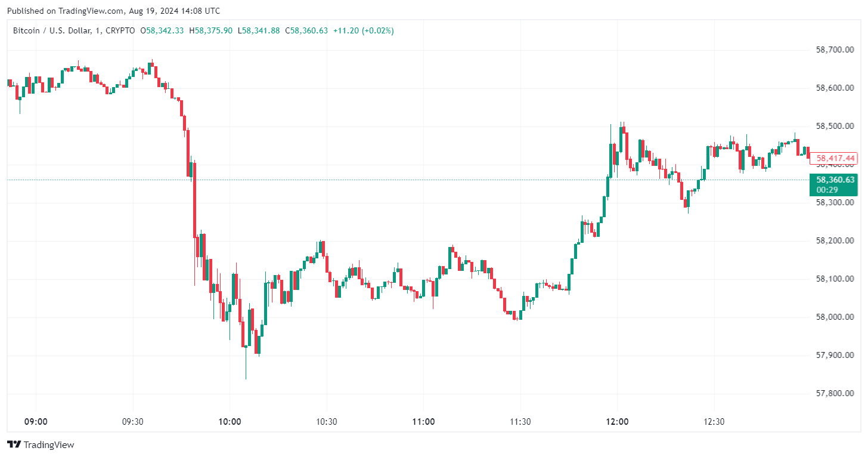The image size is (868, 457).
Task: Click the open value O58,342.33
Action: (x=162, y=30)
